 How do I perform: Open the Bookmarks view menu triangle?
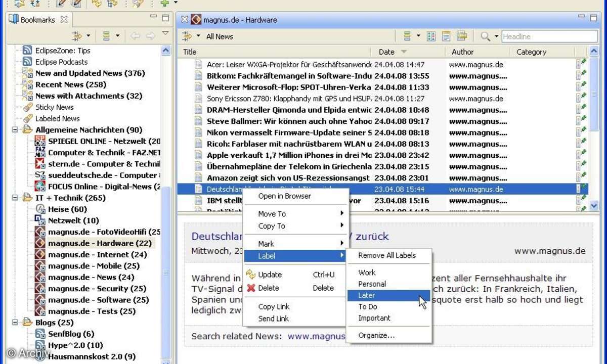(165, 33)
